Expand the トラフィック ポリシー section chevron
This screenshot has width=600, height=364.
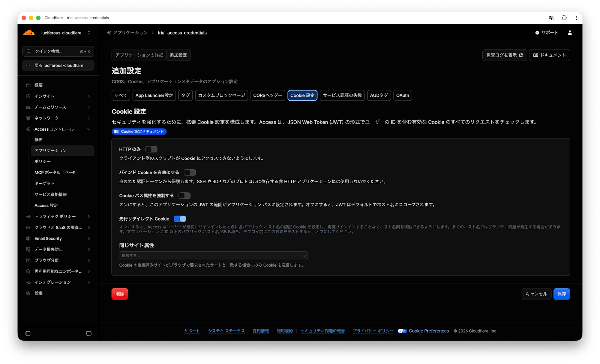pyautogui.click(x=89, y=216)
